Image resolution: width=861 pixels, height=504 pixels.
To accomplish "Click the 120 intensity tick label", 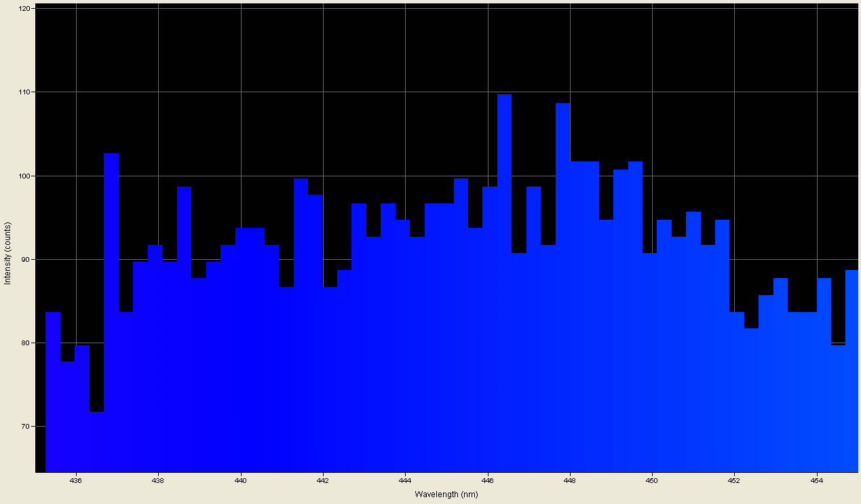I will (x=25, y=9).
